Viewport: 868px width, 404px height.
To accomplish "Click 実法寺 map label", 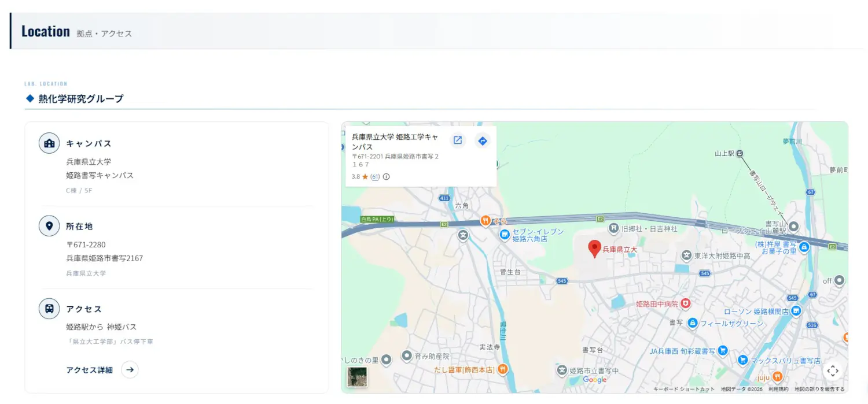I will tap(489, 347).
